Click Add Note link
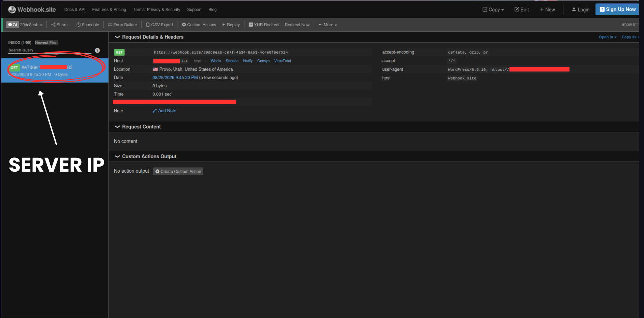644x318 pixels. point(165,111)
